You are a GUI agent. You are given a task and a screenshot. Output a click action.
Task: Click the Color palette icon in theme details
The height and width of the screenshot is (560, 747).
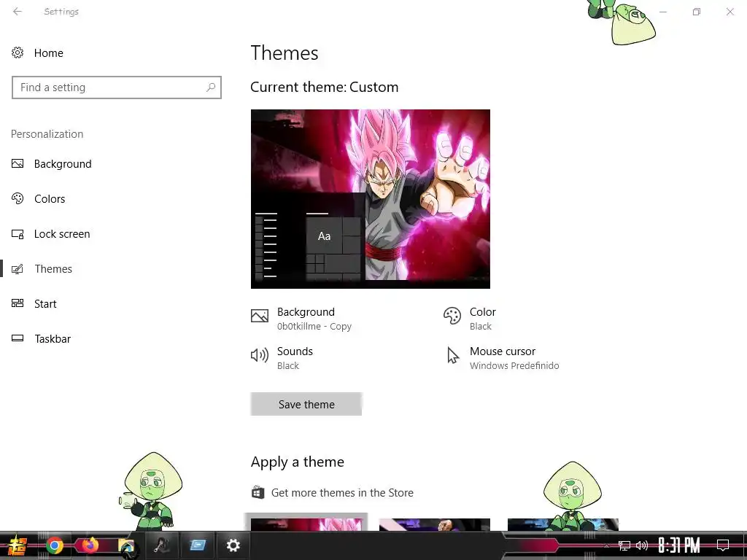[x=452, y=316]
